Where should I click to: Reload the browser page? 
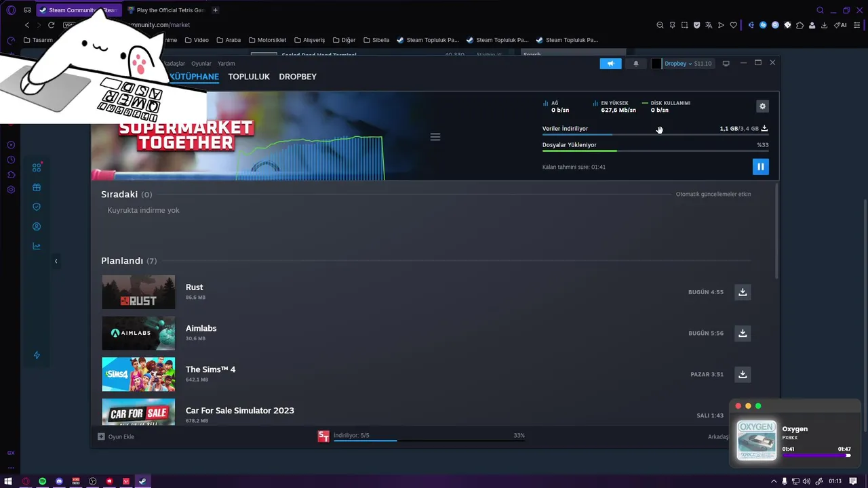click(x=51, y=25)
